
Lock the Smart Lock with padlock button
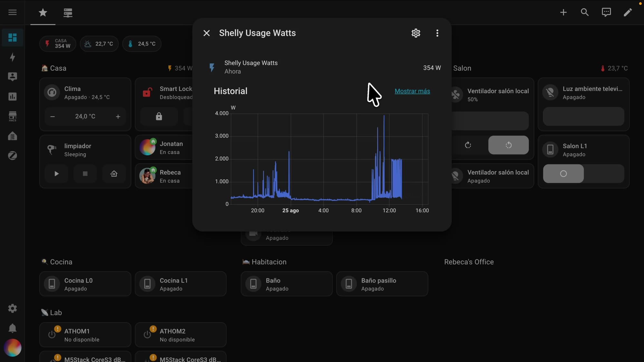tap(159, 116)
